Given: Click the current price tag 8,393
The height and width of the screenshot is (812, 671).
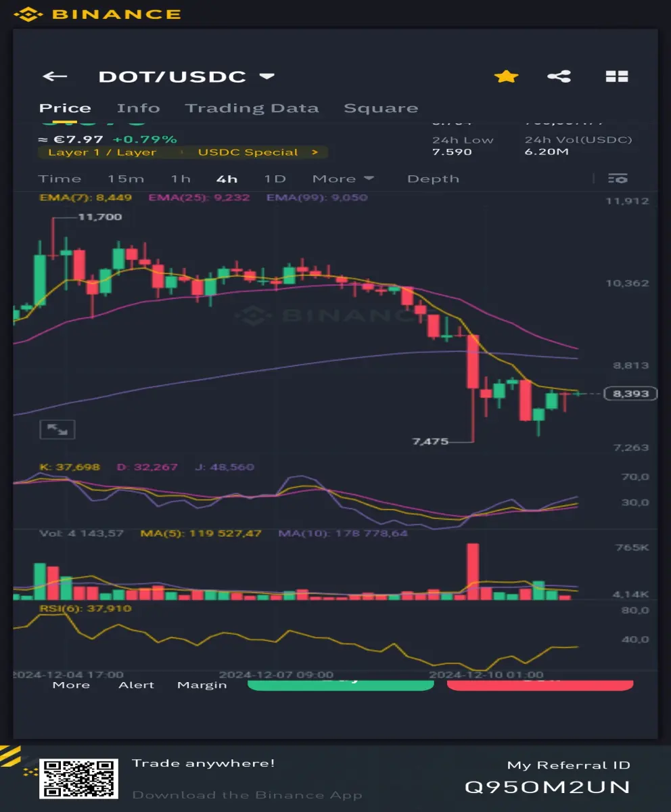Looking at the screenshot, I should 630,394.
